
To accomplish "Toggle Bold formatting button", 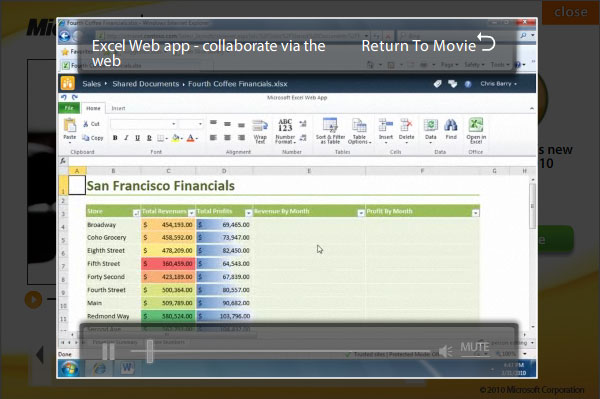I will point(115,138).
